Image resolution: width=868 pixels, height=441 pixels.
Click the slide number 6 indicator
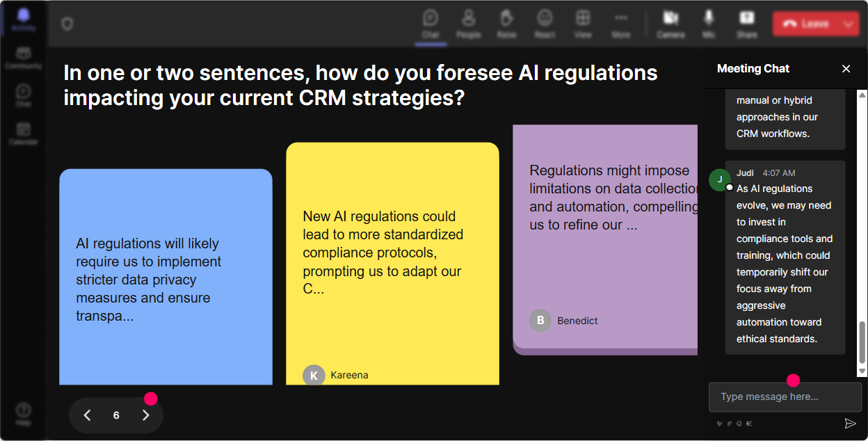click(116, 415)
